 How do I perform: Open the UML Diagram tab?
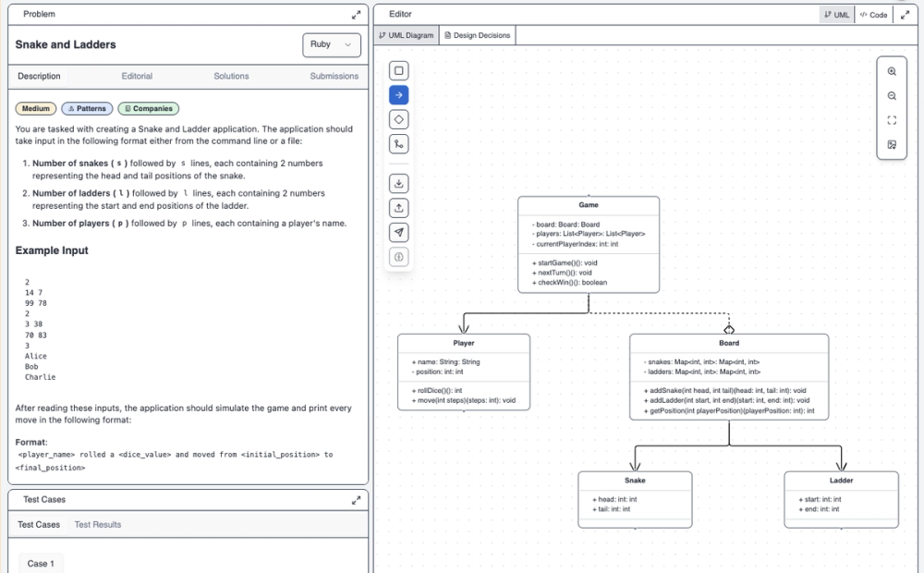[406, 35]
